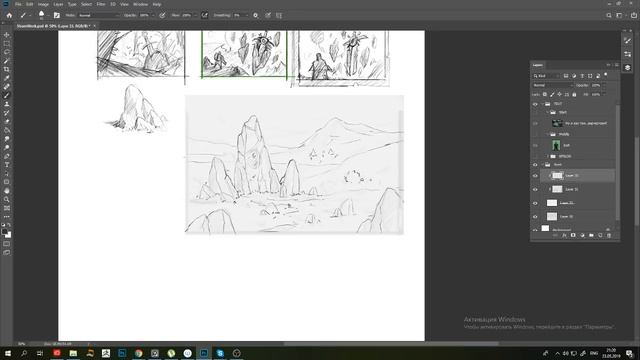Open smoothing options gear
Screen dimensions: 640x360
[256, 16]
